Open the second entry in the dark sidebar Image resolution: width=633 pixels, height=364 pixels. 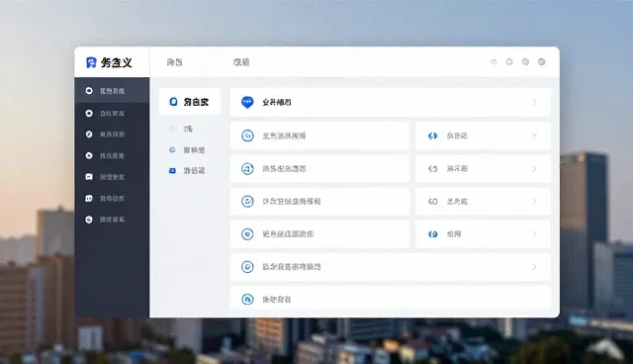pyautogui.click(x=112, y=114)
